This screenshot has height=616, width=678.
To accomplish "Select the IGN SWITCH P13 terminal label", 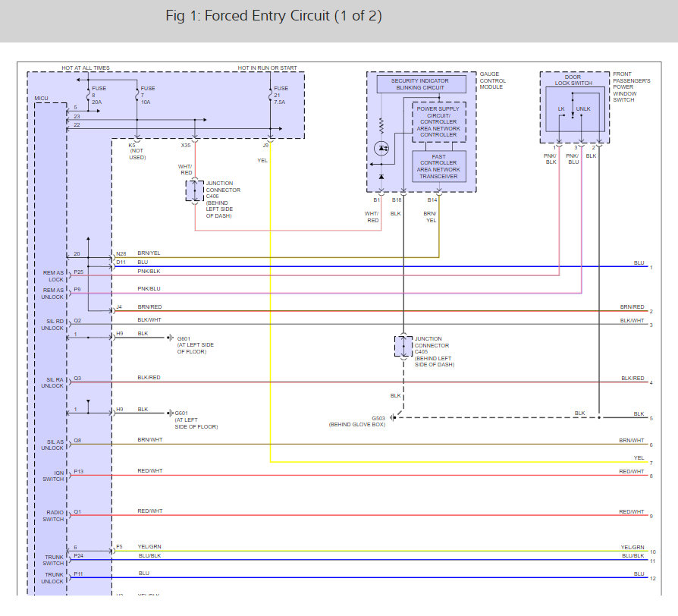I will [78, 472].
